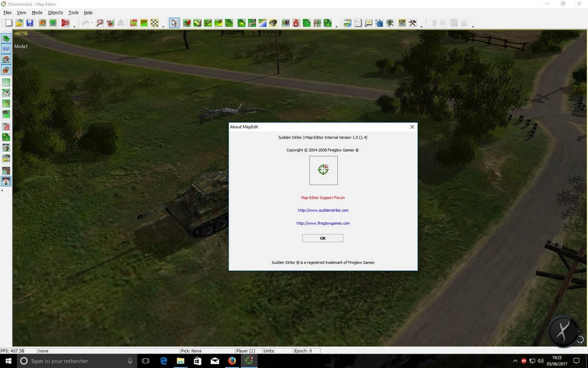Launch Microsoft Edge from the taskbar
The width and height of the screenshot is (588, 368).
pos(164,361)
